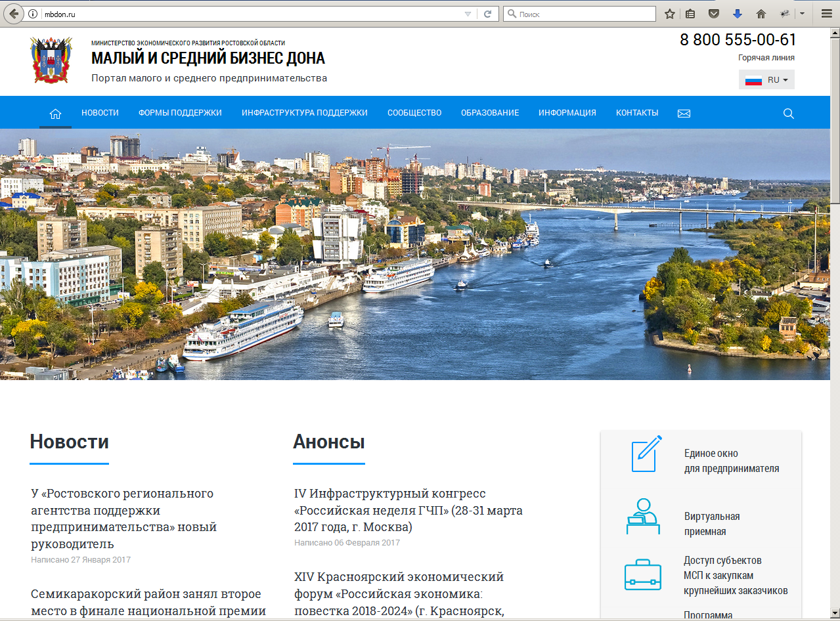Viewport: 840px width, 621px height.
Task: Open the Новости menu item
Action: pos(100,113)
